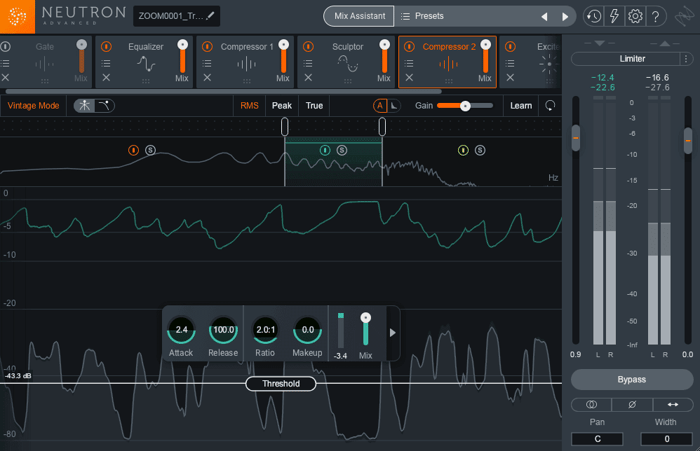Toggle the Exciter module power
Image resolution: width=700 pixels, height=451 pixels.
pos(510,46)
